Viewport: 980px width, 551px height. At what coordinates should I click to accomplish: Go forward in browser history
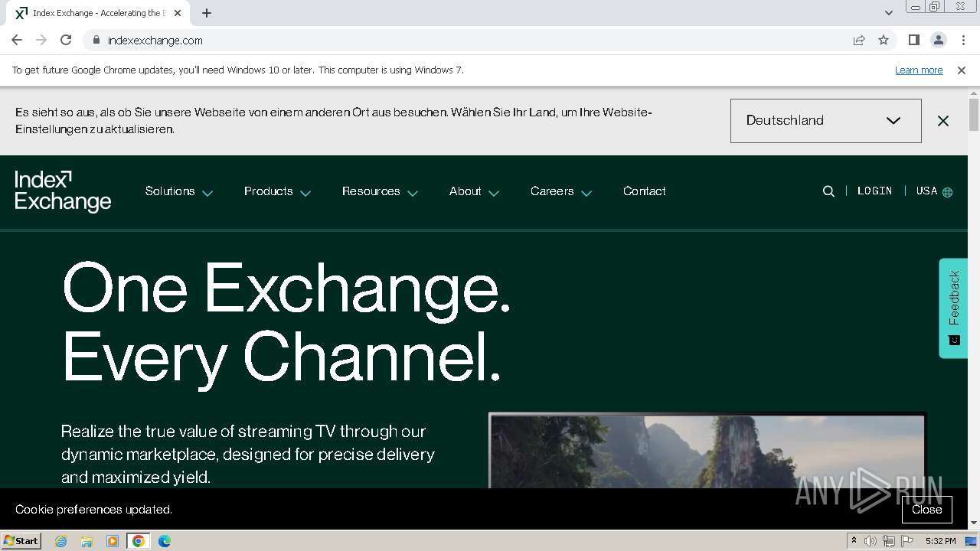coord(41,40)
